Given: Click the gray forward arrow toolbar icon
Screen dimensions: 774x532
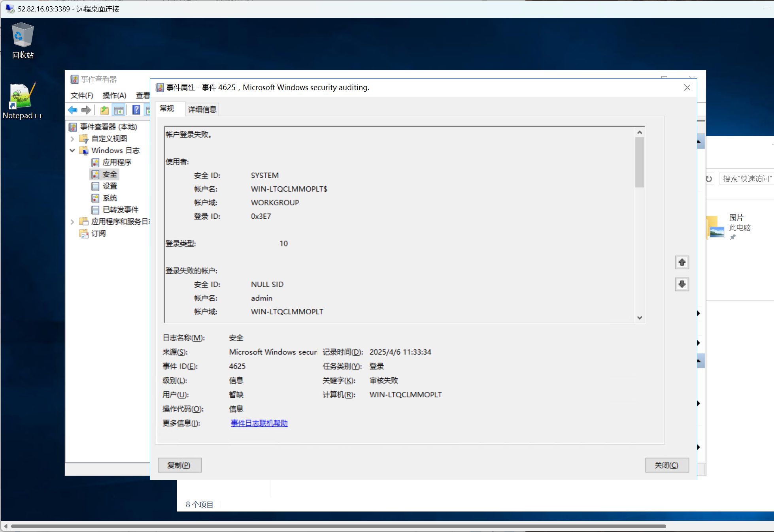Looking at the screenshot, I should tap(86, 110).
